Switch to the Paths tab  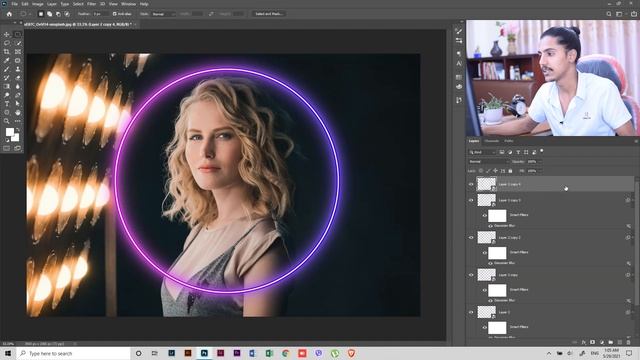[x=509, y=141]
